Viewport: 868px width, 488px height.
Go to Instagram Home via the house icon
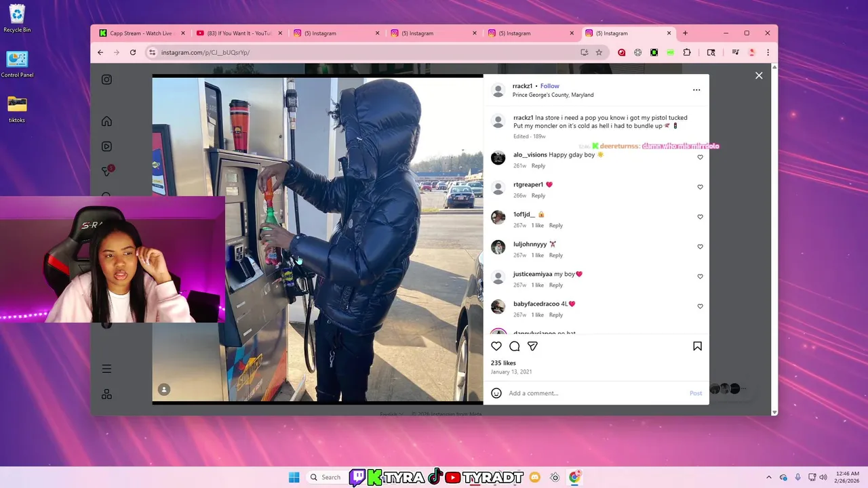tap(106, 121)
